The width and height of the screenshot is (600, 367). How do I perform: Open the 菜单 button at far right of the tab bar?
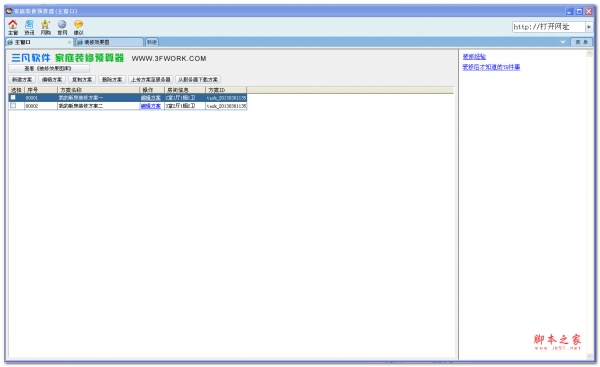pos(582,42)
